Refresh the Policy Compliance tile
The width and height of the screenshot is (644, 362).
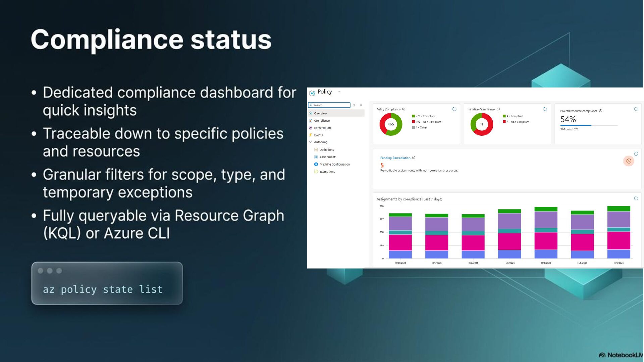coord(454,109)
